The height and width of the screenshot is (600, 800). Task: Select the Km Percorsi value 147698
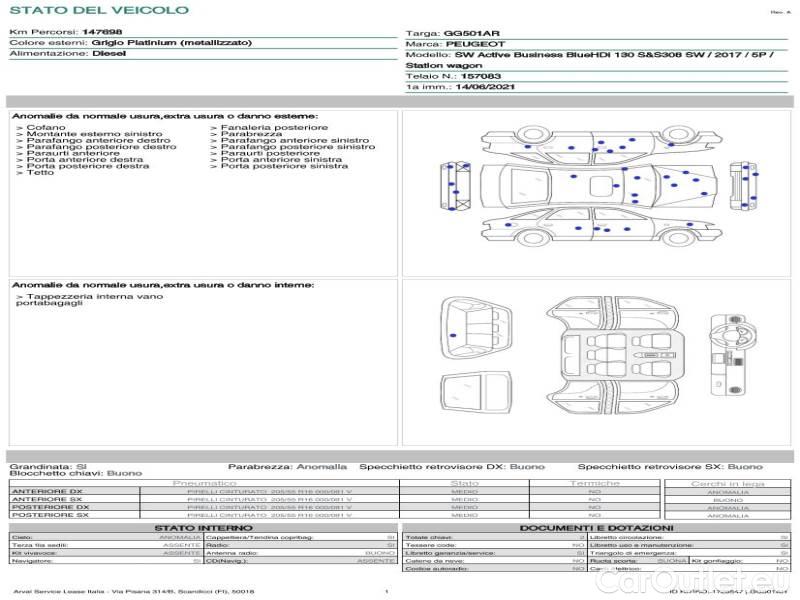point(102,32)
